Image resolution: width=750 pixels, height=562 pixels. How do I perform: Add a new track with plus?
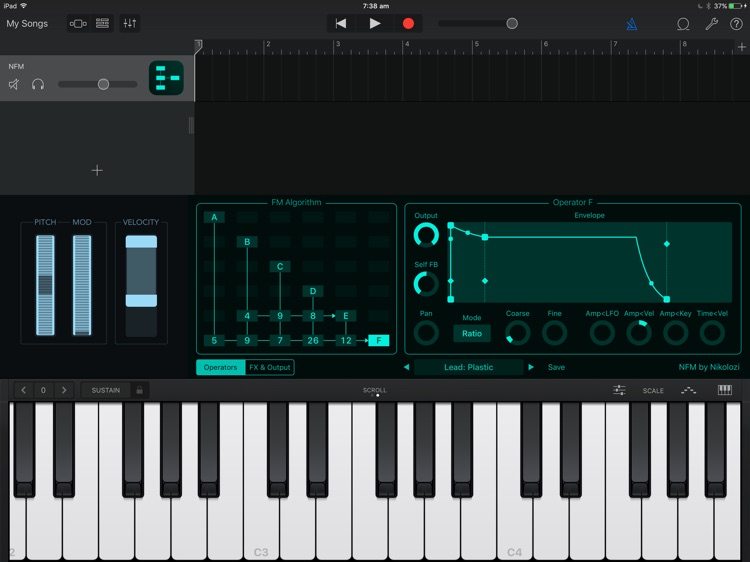click(x=97, y=170)
